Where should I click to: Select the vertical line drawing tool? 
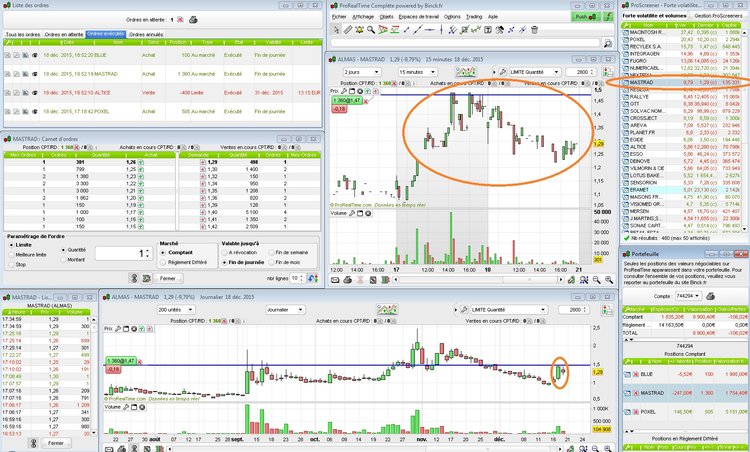click(x=441, y=30)
